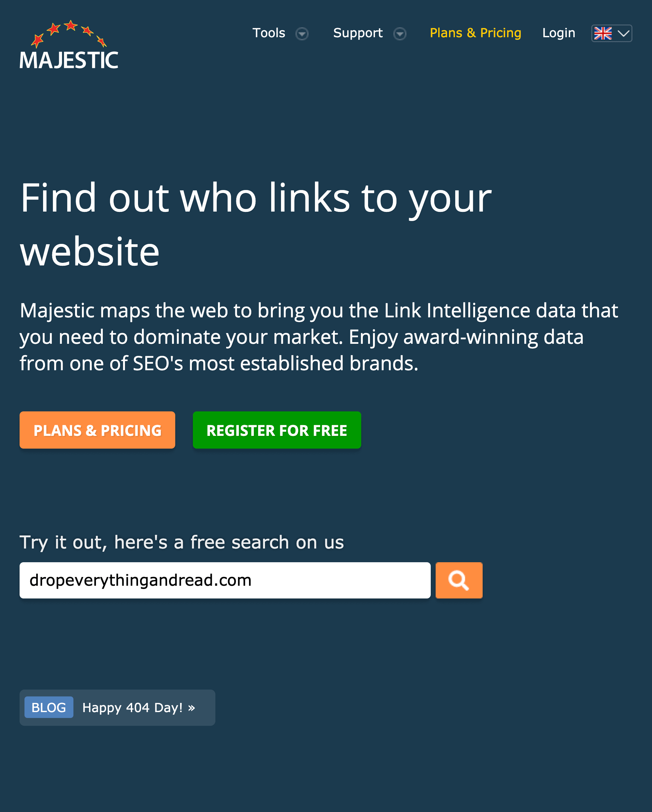Click the Tools menu item
652x812 pixels.
tap(269, 33)
